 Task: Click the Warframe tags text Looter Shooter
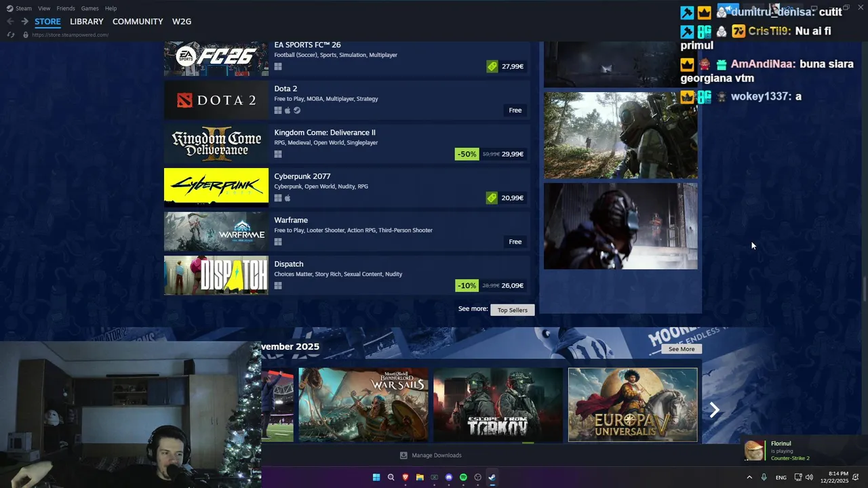325,230
